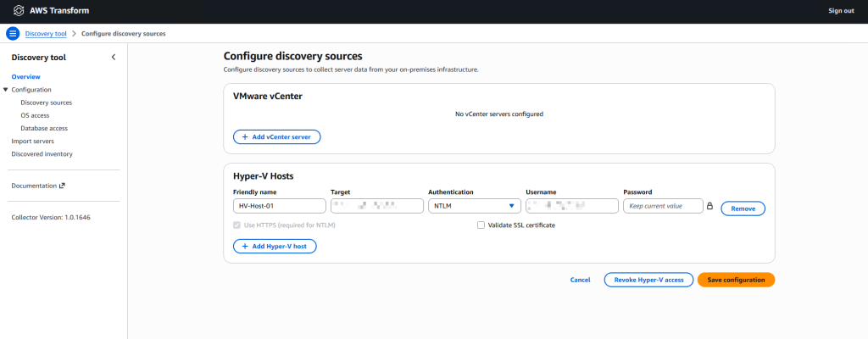Click the Discovery tool sidebar heading
868x339 pixels.
pos(39,57)
